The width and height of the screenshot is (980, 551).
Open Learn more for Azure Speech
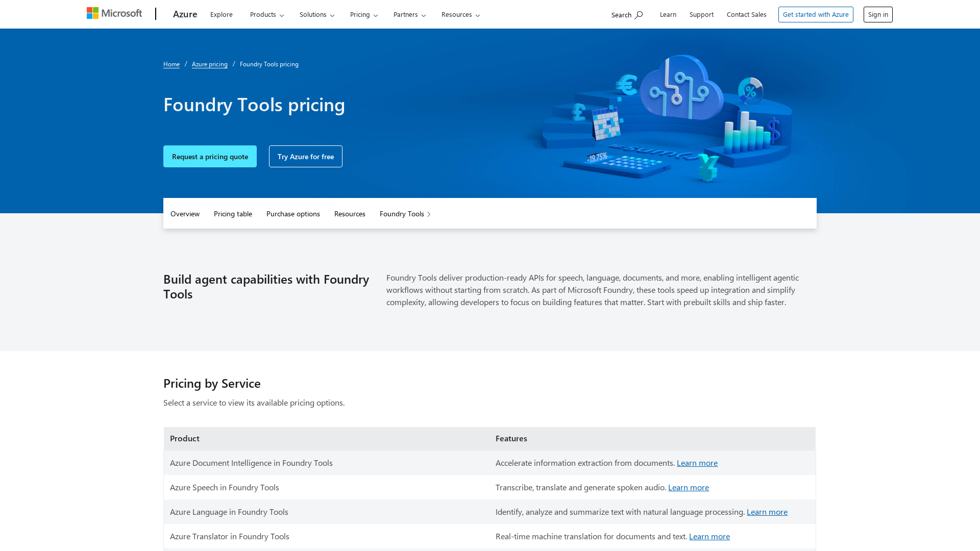[x=688, y=487]
